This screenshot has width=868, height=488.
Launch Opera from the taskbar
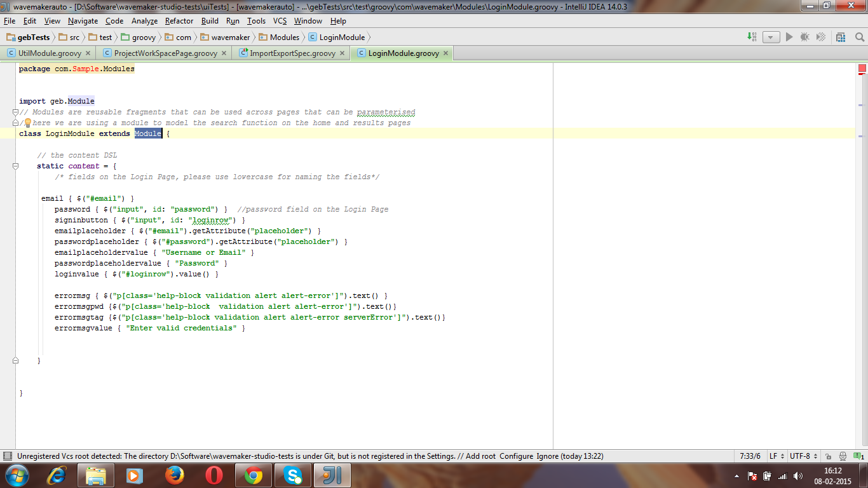214,475
